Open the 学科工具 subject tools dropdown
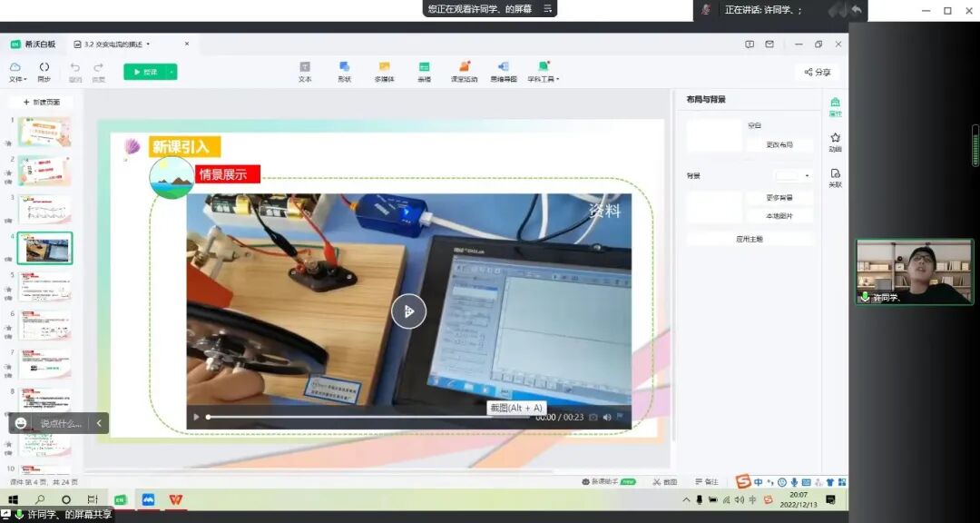The image size is (980, 523). (544, 73)
